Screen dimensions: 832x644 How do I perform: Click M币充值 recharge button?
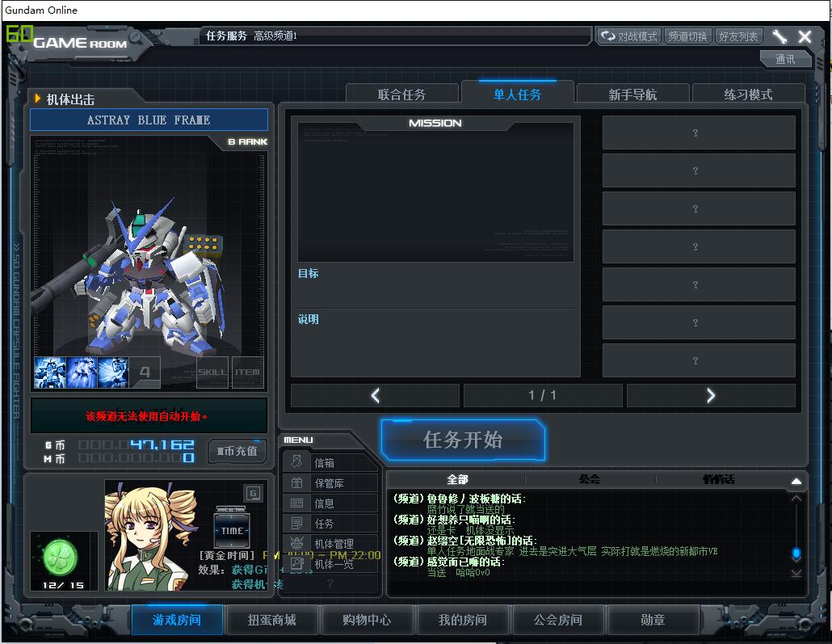point(237,451)
